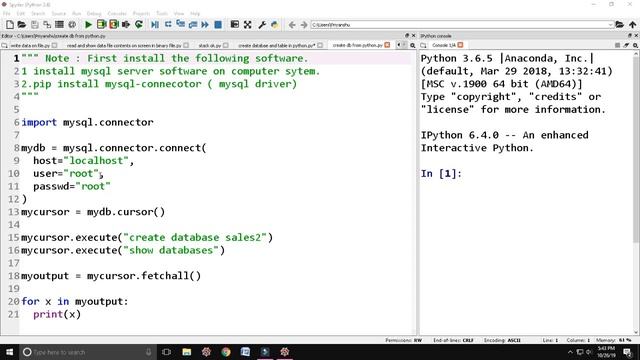
Task: Run selection or current line
Action: coord(126,25)
